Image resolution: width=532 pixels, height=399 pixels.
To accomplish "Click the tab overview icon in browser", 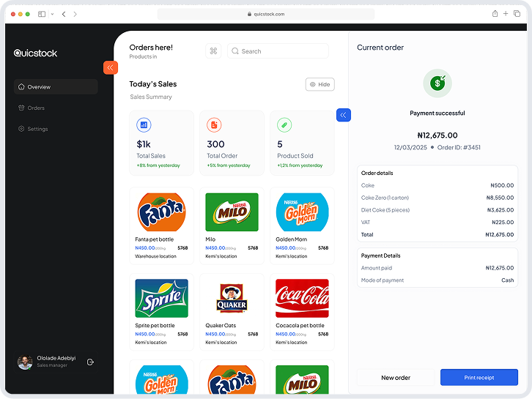I will (517, 14).
